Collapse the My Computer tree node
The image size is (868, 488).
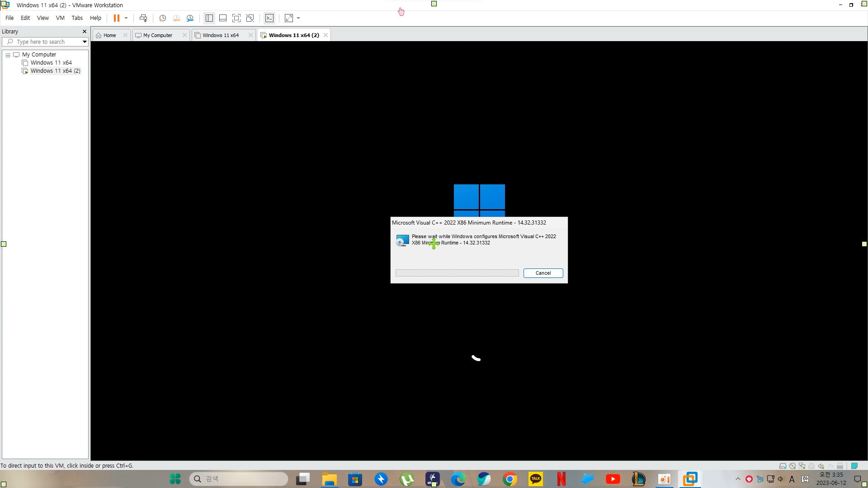(x=8, y=55)
